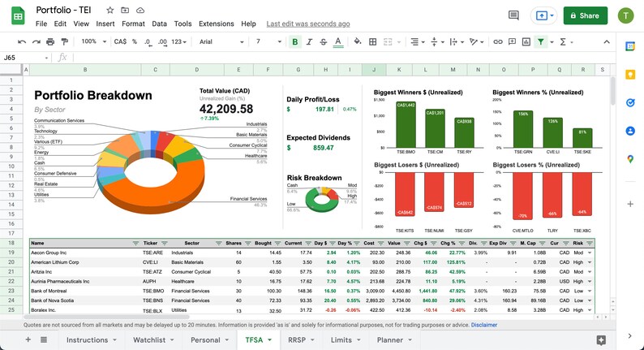Toggle bold formatting
644x350 pixels.
pos(294,41)
